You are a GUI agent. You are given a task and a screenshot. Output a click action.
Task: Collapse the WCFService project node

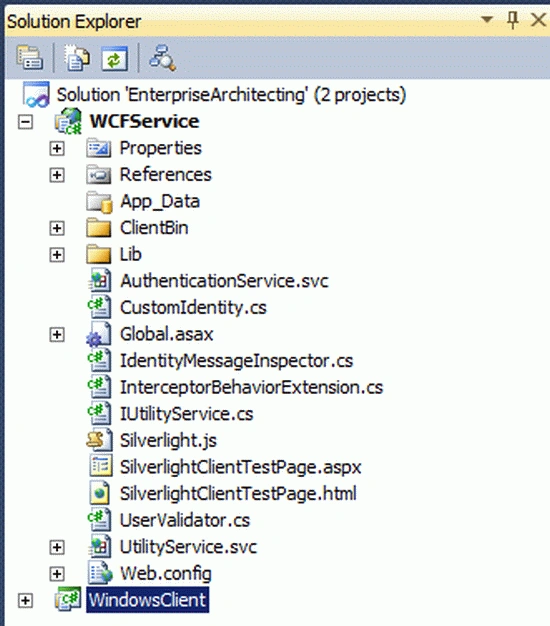click(x=25, y=122)
